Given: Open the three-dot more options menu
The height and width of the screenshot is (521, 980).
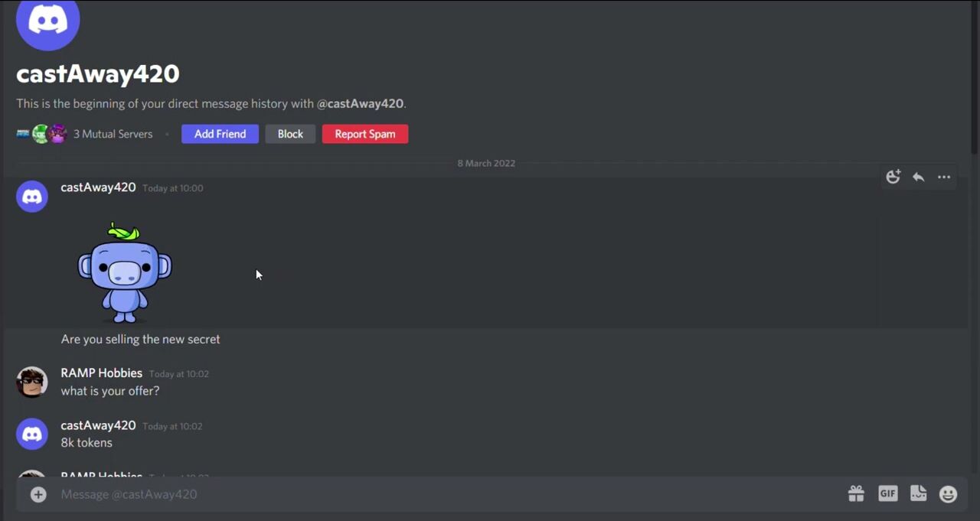Looking at the screenshot, I should [944, 177].
